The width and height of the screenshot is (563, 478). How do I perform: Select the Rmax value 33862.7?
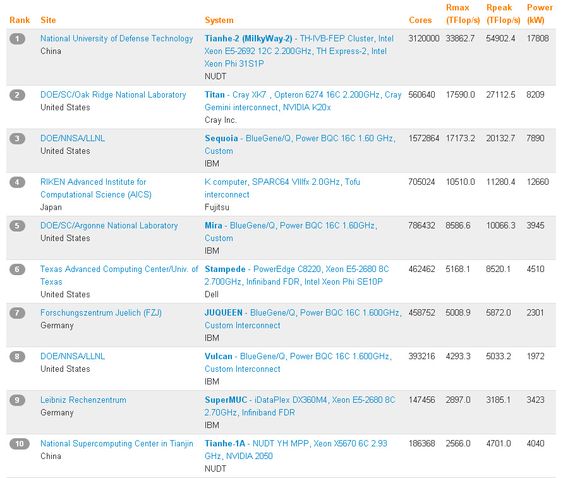460,38
